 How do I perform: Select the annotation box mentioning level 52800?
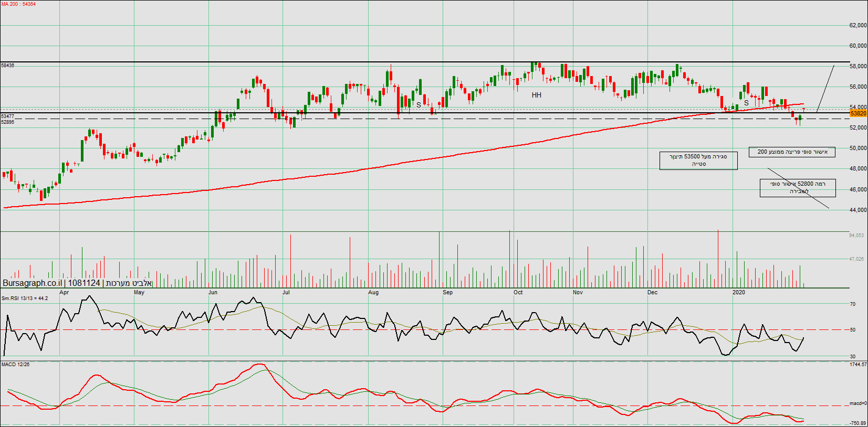click(797, 188)
